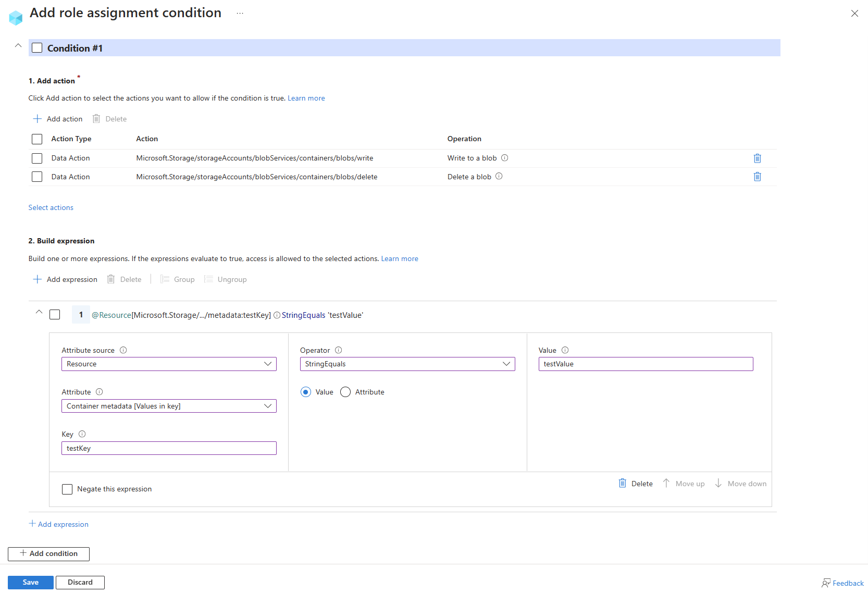Click the info icon beside Write to a blob
This screenshot has width=868, height=593.
coord(504,157)
